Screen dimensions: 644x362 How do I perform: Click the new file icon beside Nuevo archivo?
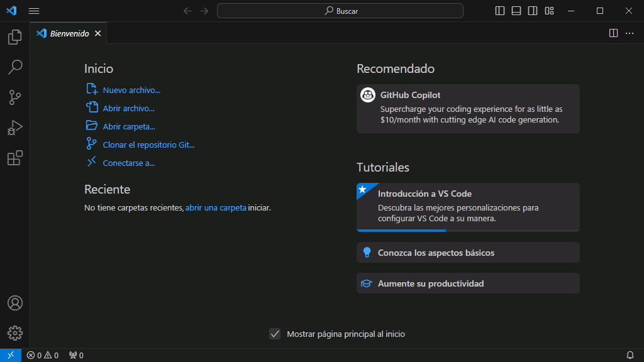click(92, 89)
